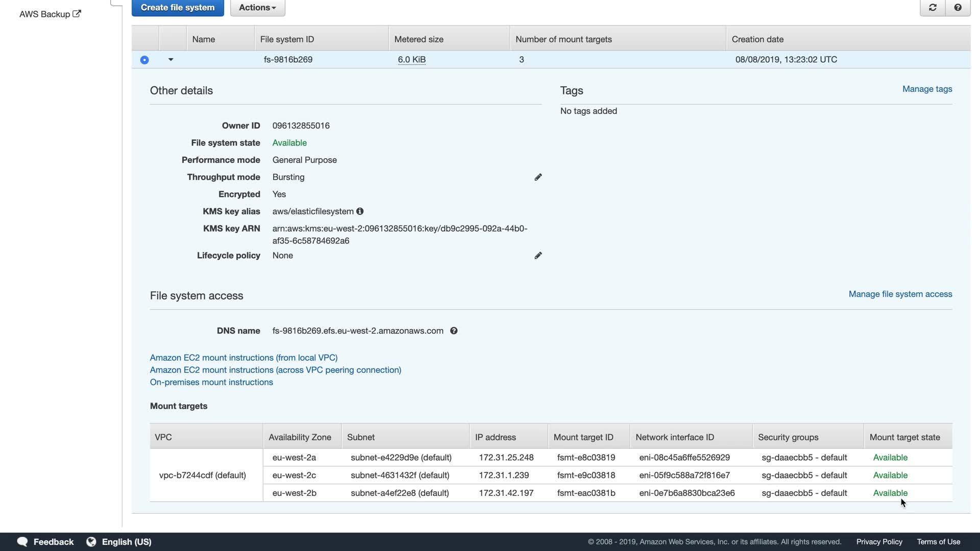
Task: Open On-premises mount instructions link
Action: pyautogui.click(x=211, y=383)
